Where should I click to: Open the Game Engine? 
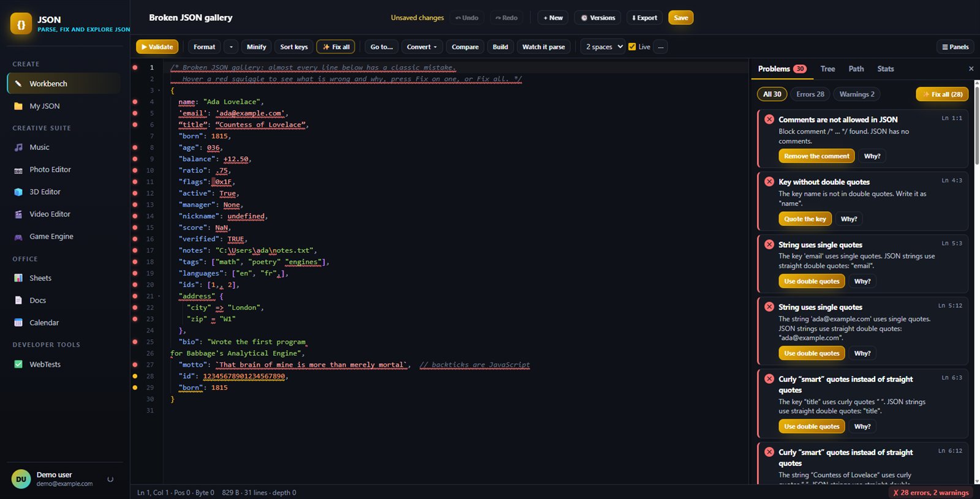click(x=64, y=236)
